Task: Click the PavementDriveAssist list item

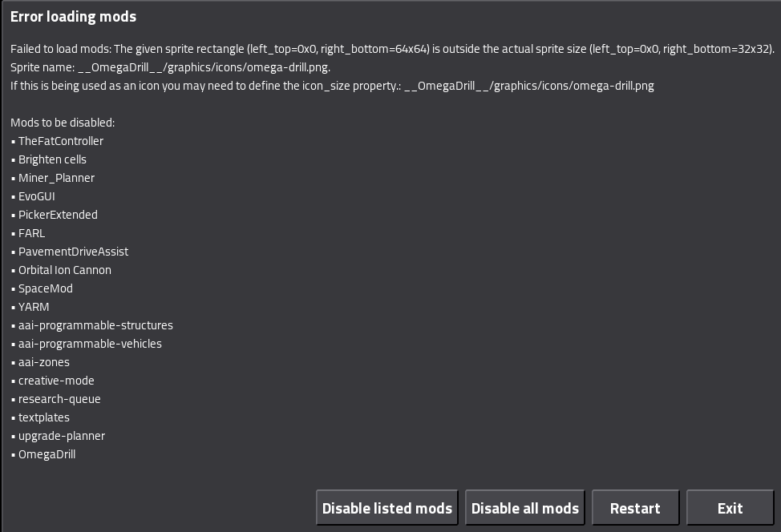Action: 73,252
